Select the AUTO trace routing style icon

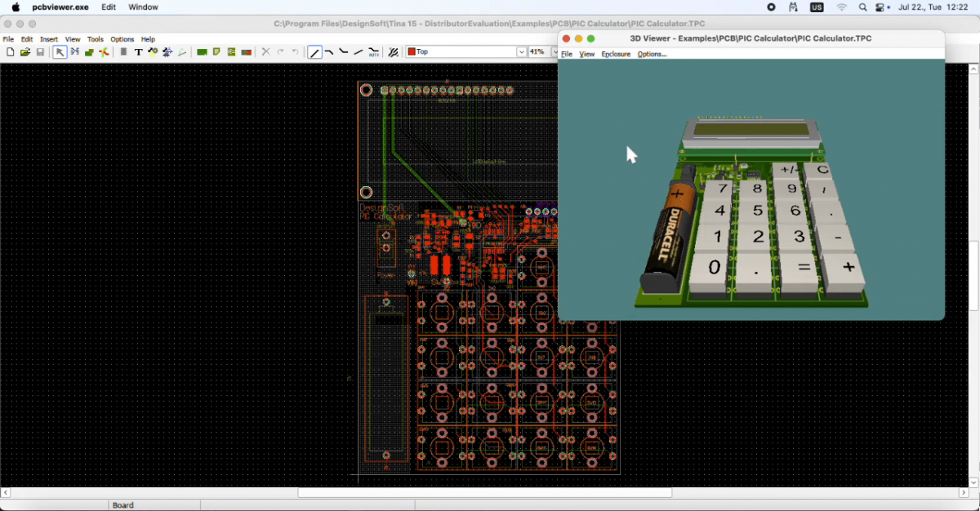[x=372, y=51]
